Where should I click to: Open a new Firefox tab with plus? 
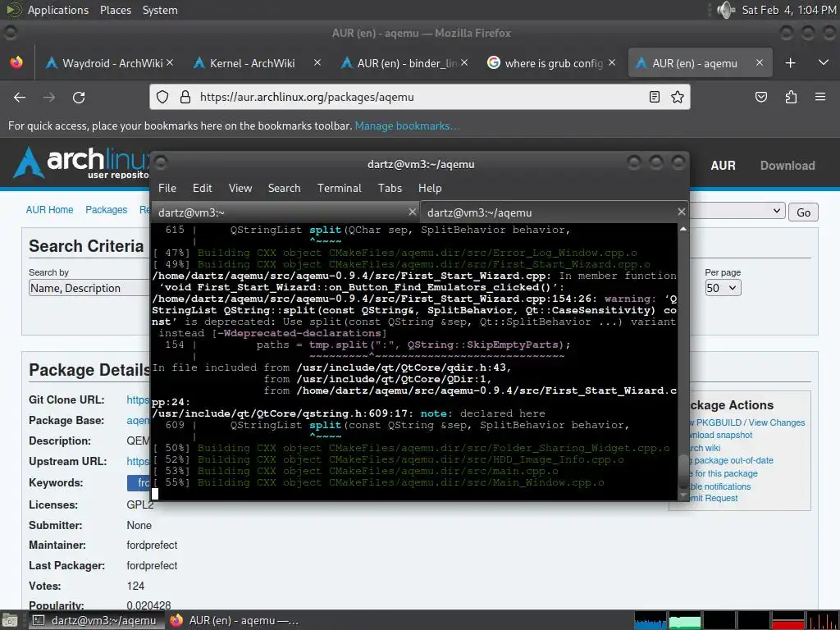tap(790, 63)
